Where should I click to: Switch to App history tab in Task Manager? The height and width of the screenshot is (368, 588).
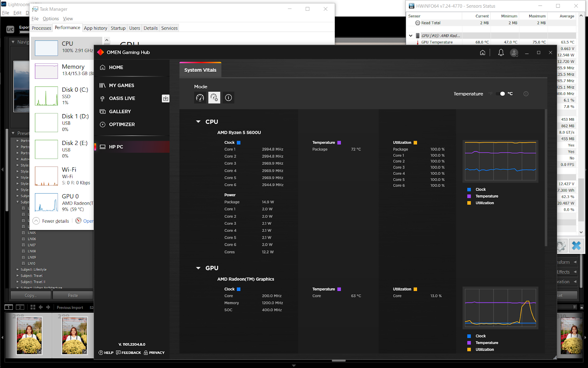coord(96,28)
